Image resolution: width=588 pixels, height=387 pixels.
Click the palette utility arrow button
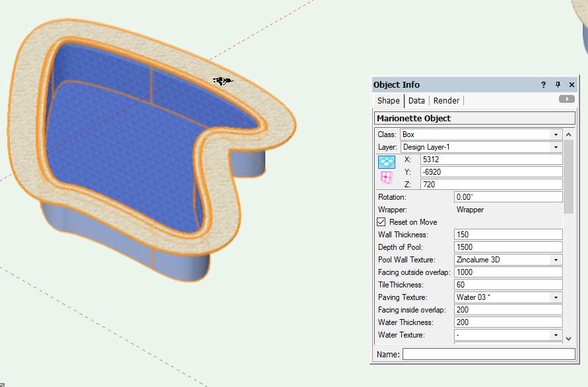(566, 99)
